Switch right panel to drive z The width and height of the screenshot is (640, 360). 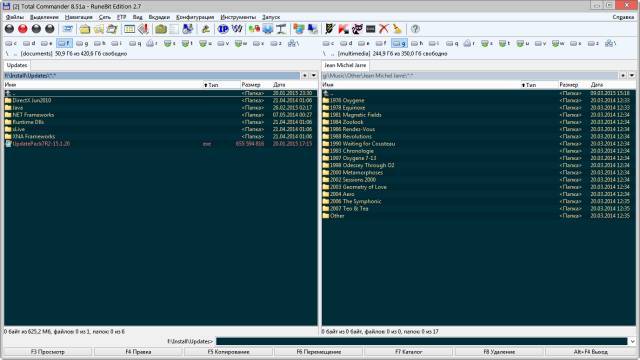593,43
